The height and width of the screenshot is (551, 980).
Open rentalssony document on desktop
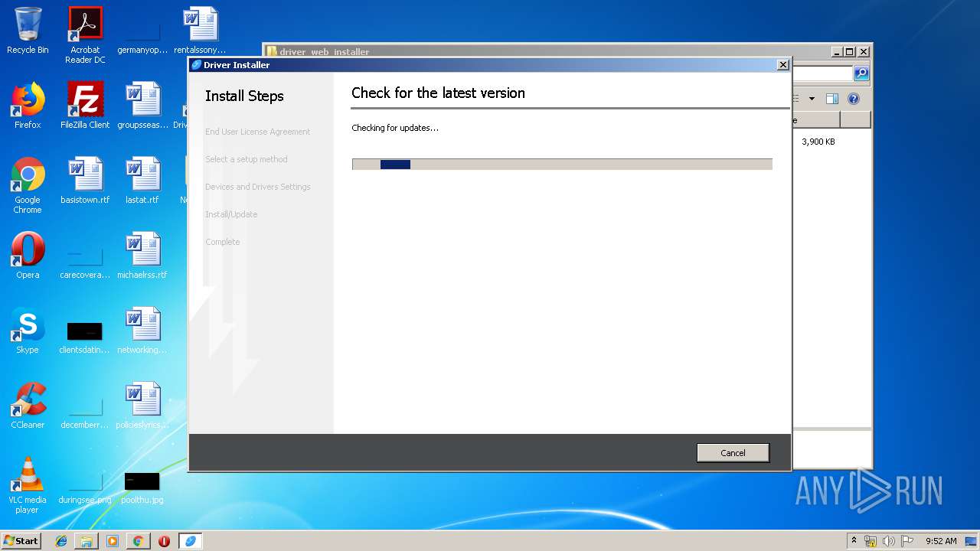click(200, 31)
